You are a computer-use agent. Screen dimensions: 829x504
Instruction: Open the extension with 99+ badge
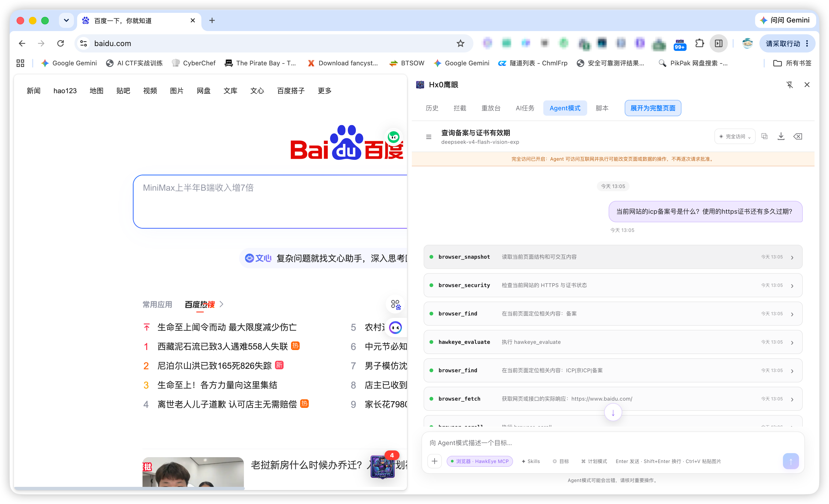pyautogui.click(x=680, y=44)
